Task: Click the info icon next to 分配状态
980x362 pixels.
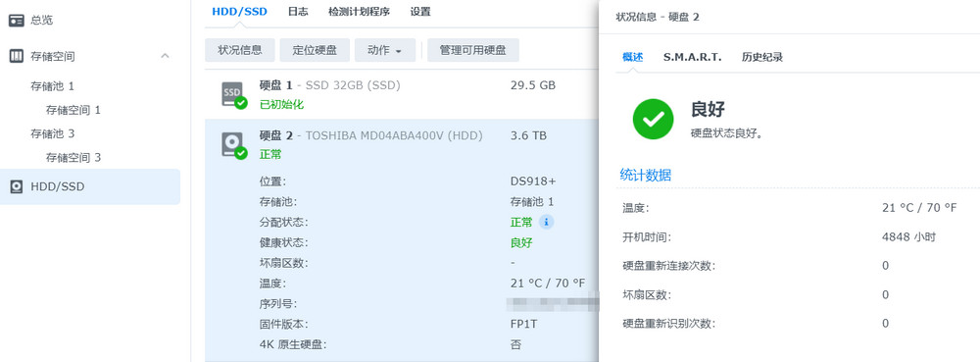Action: 546,222
